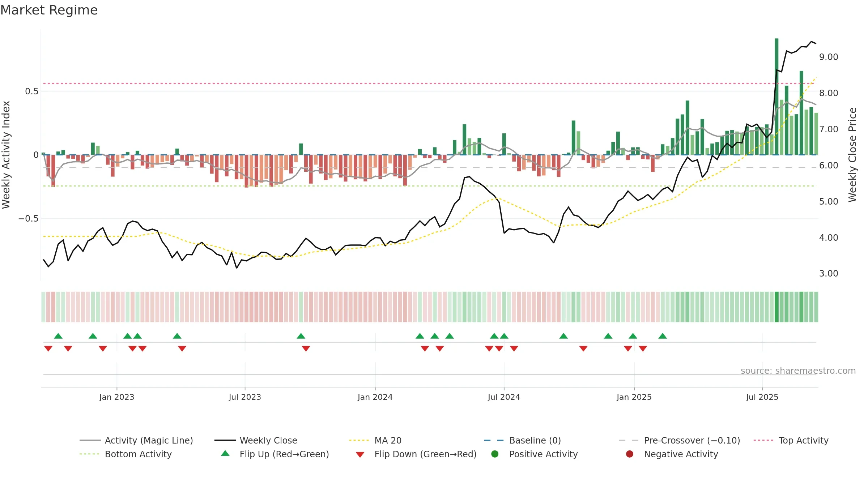Toggle the Flip Up (Red→Green) legend entry
This screenshot has height=488, width=868.
coord(275,454)
